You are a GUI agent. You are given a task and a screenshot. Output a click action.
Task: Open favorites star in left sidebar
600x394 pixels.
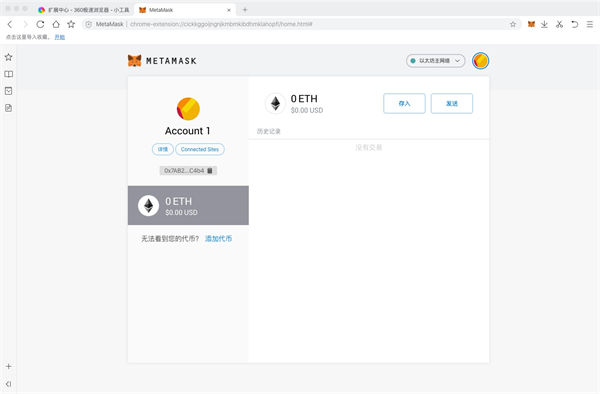click(x=8, y=57)
